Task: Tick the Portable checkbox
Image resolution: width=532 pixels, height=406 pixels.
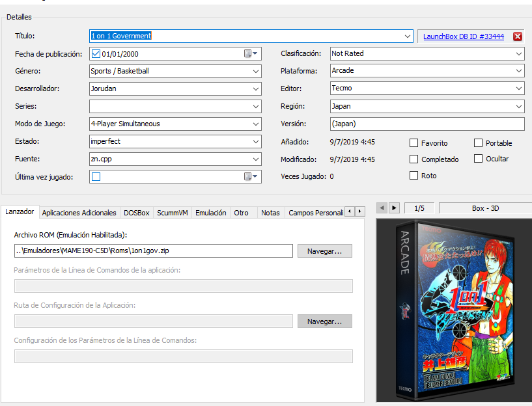Action: point(478,143)
